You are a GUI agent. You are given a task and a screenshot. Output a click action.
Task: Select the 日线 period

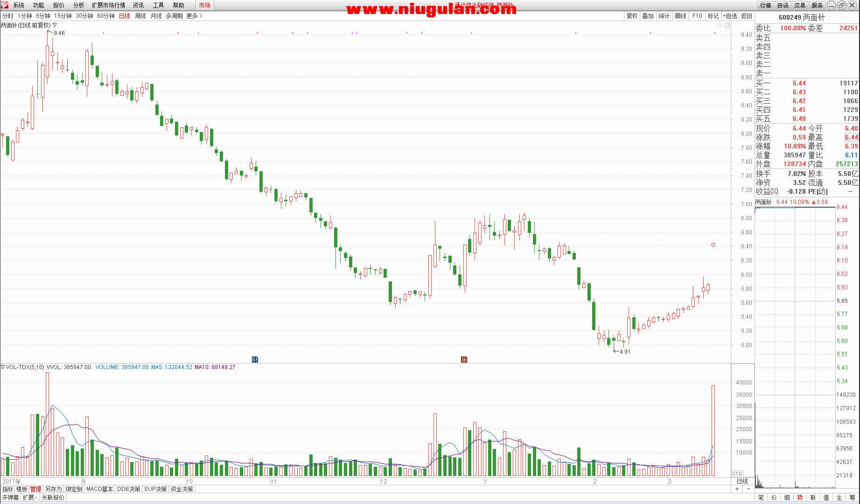coord(125,16)
